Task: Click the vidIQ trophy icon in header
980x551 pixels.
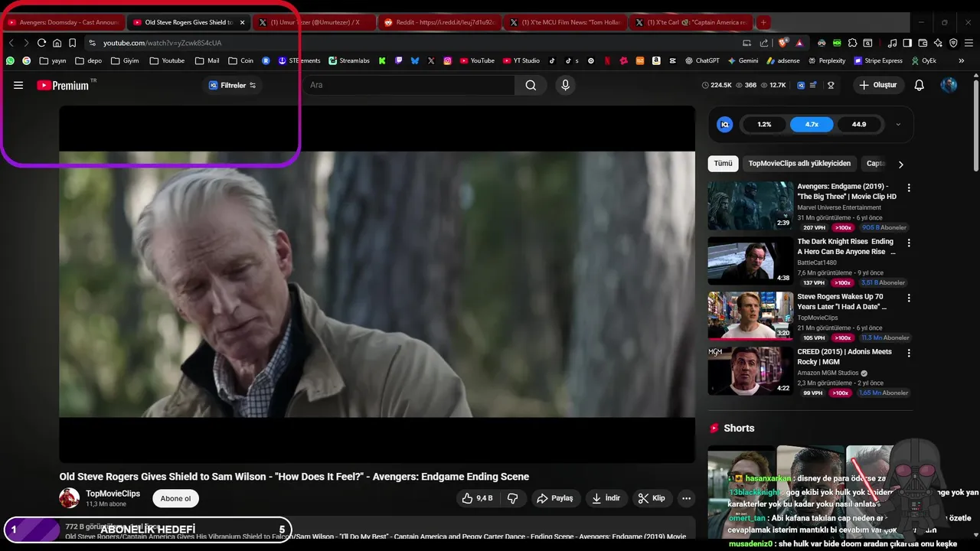Action: point(831,85)
